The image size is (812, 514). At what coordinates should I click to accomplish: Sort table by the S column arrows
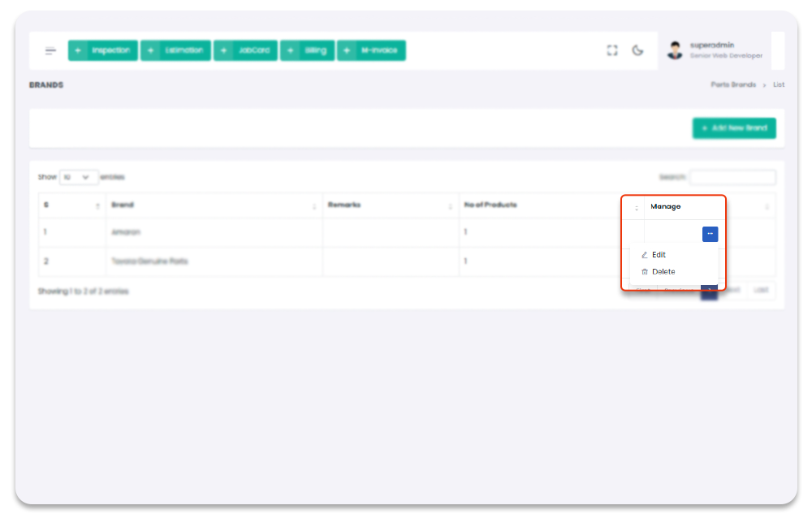click(x=97, y=206)
